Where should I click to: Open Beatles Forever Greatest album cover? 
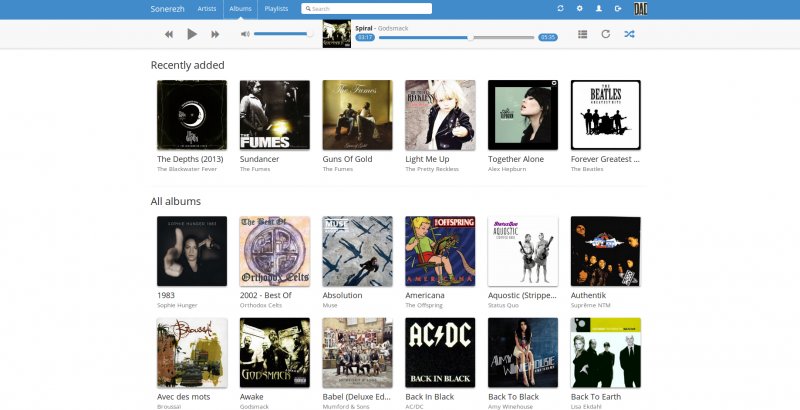coord(606,115)
